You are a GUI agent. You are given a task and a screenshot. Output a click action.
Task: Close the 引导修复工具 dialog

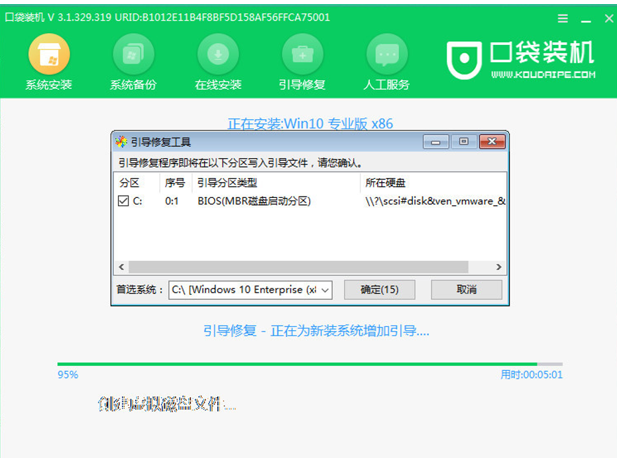coord(492,142)
